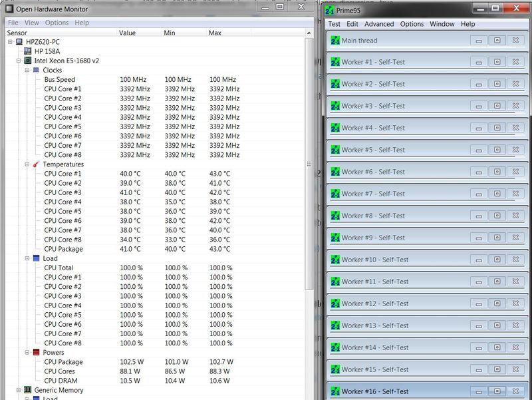The image size is (532, 400).
Task: Open the Advanced menu in Prime95
Action: [379, 24]
